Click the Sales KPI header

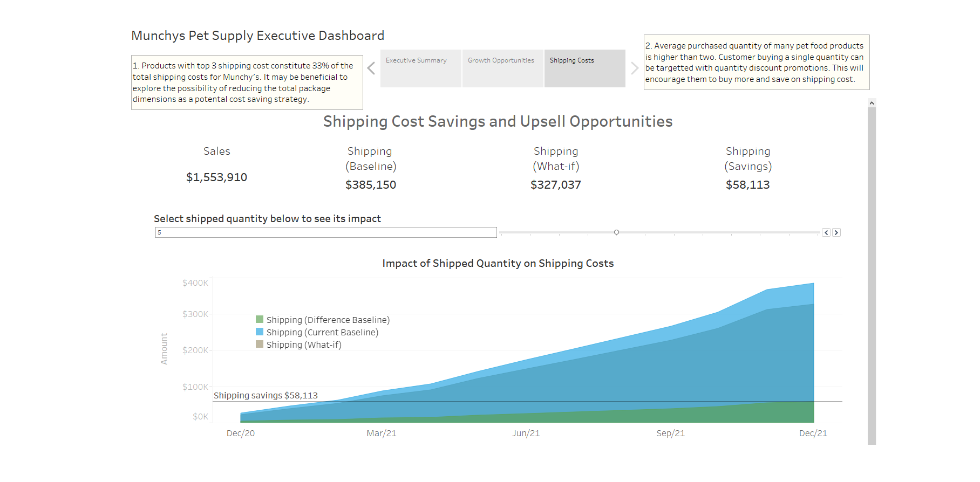point(217,152)
